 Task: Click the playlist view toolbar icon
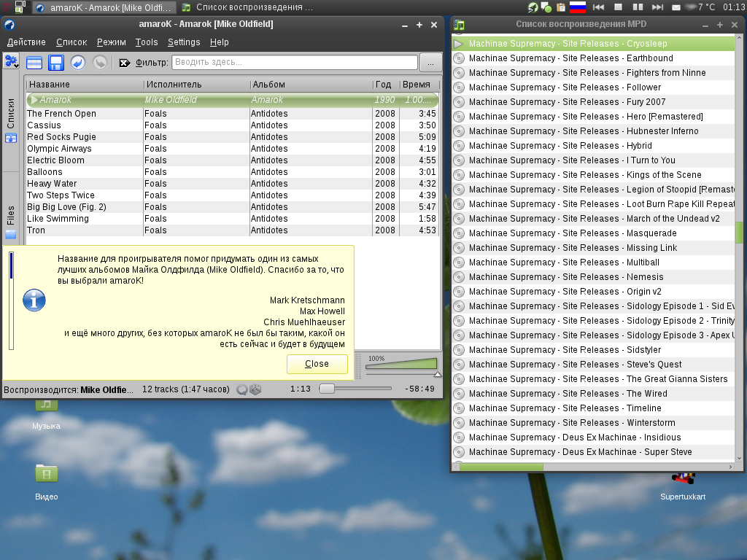click(x=34, y=63)
